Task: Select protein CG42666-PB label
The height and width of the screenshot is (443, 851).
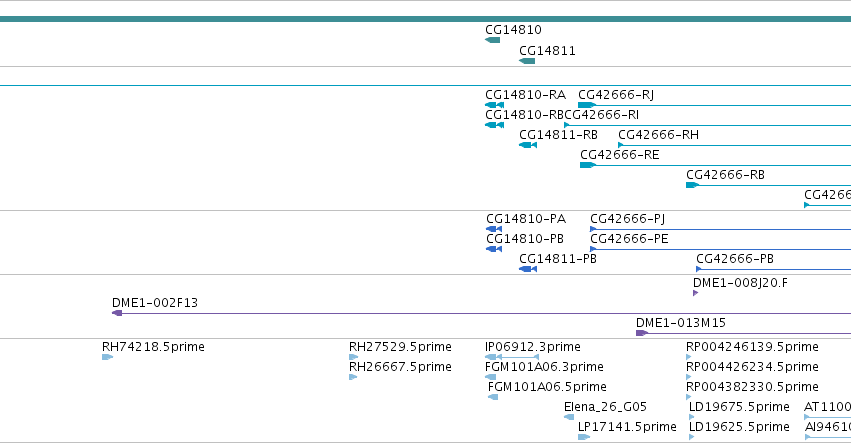Action: 735,259
